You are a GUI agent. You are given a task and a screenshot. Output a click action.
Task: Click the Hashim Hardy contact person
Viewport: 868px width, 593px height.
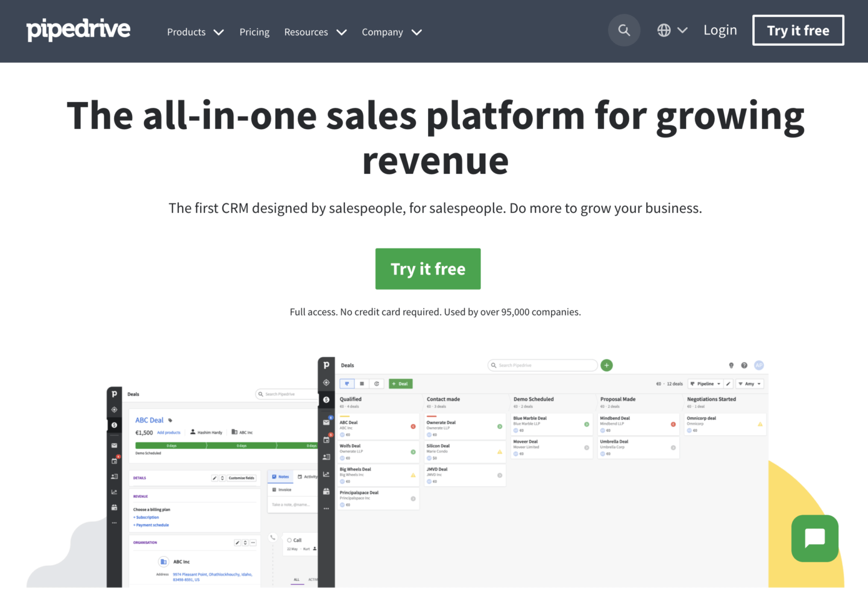coord(206,433)
